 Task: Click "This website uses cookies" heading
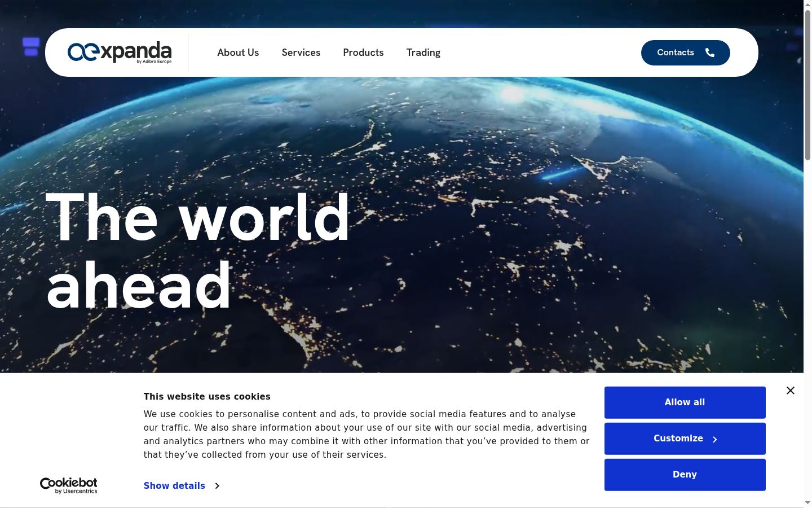coord(207,397)
